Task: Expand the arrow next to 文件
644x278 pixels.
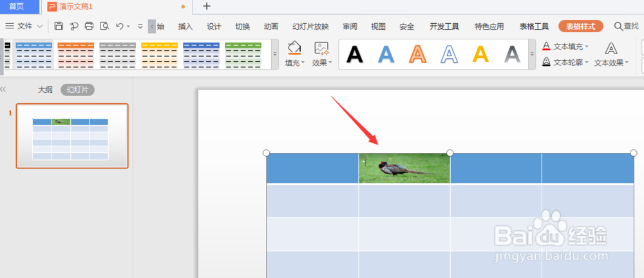Action: (x=39, y=26)
